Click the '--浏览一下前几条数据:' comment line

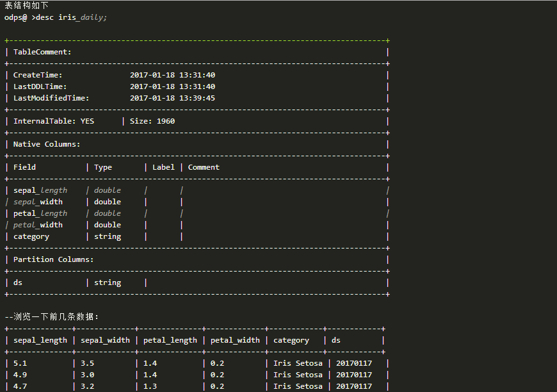(x=52, y=317)
